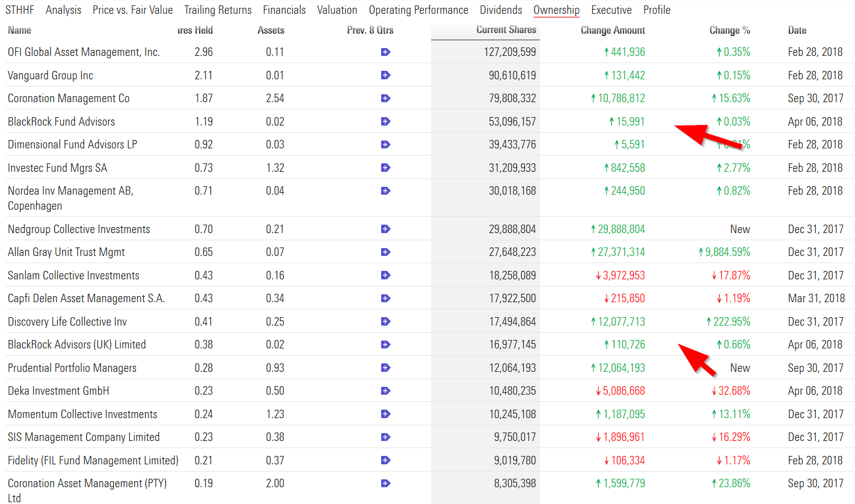This screenshot has width=855, height=504.
Task: Expand previous quarters for Prudential Portfolio Managers
Action: coord(386,368)
